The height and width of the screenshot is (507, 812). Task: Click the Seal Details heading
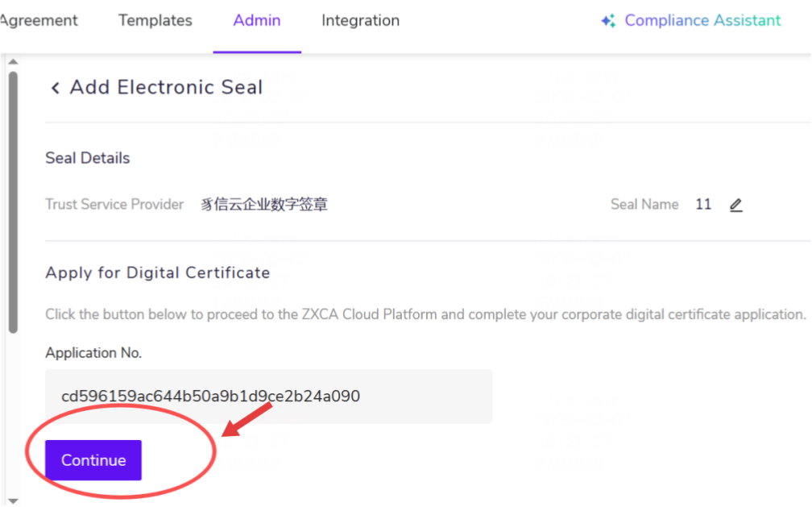point(88,158)
